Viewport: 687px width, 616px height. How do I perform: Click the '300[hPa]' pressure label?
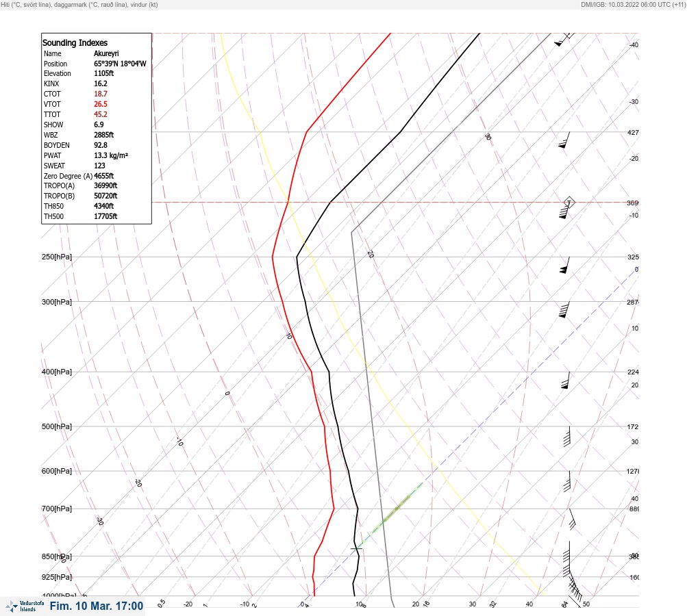pyautogui.click(x=57, y=302)
